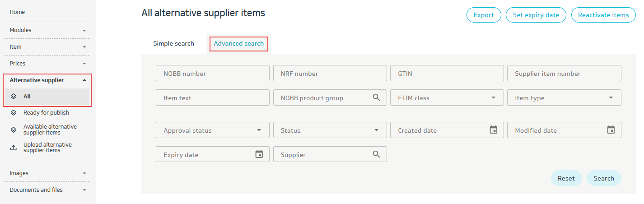This screenshot has height=204, width=644.
Task: Click the Expiry date calendar icon
Action: pyautogui.click(x=259, y=154)
